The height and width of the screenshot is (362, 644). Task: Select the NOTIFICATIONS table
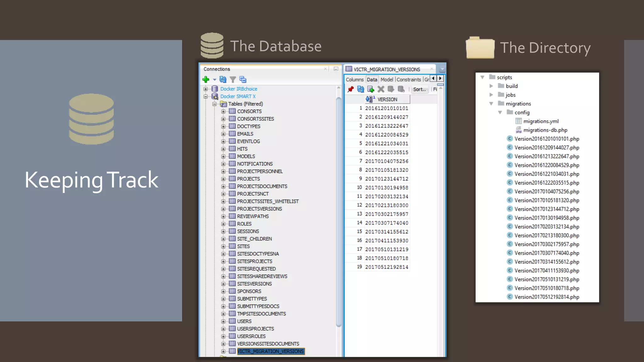(255, 164)
